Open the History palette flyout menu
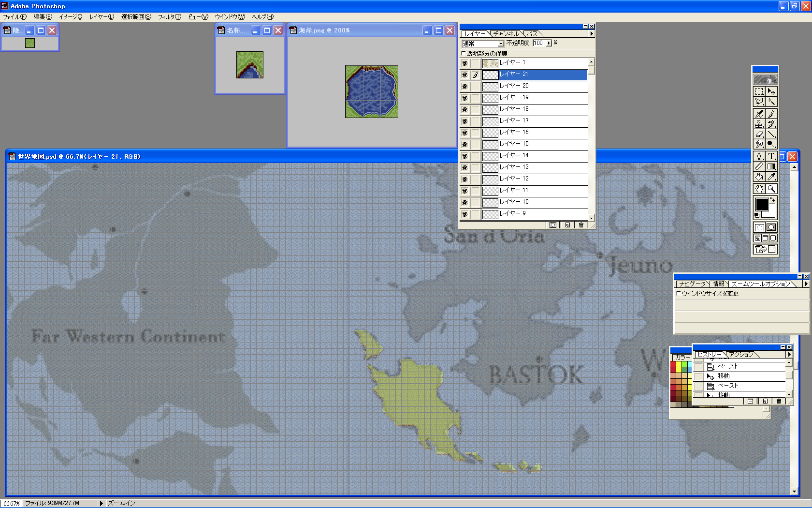This screenshot has height=508, width=812. 789,355
